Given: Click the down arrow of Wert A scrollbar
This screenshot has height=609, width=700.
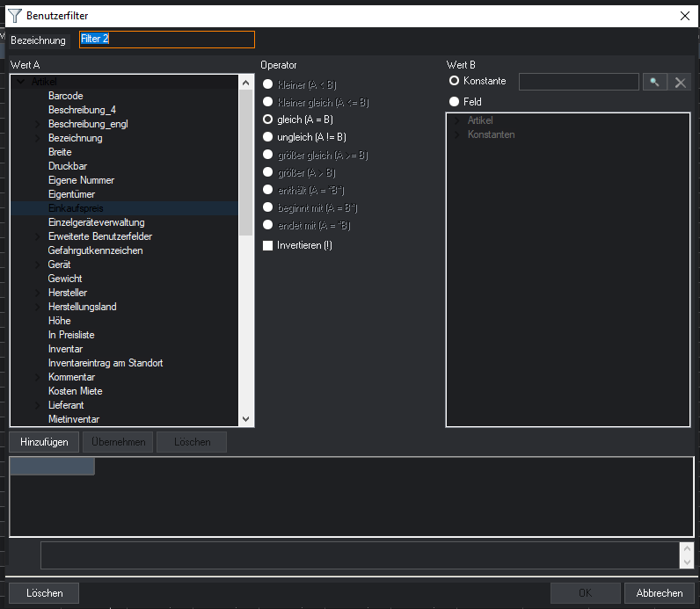Looking at the screenshot, I should 245,419.
